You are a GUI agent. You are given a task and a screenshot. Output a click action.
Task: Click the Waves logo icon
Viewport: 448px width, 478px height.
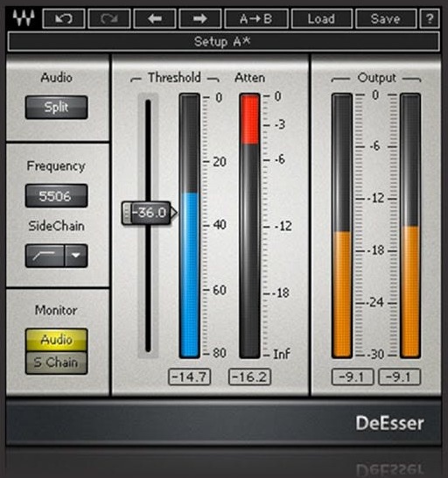(x=24, y=18)
